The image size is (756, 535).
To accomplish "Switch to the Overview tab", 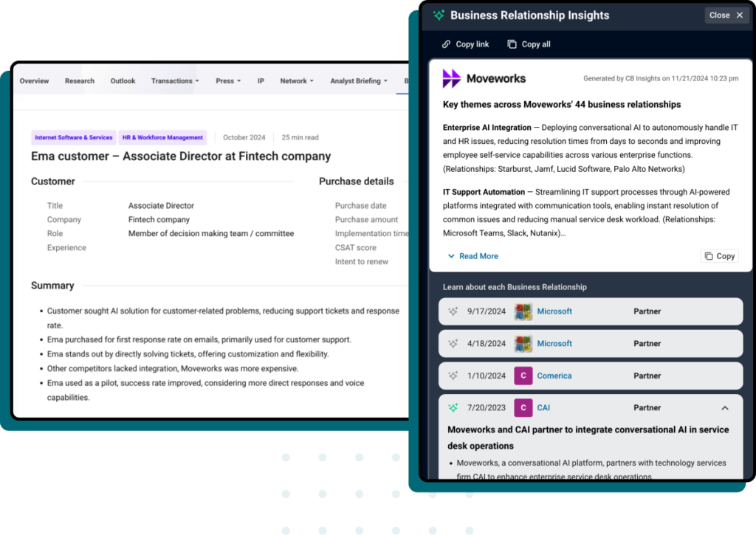I will coord(34,81).
